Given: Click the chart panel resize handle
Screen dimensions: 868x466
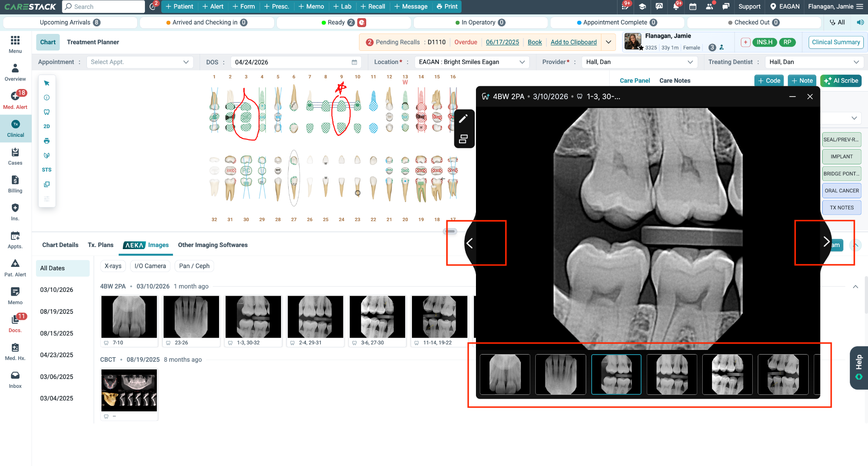Looking at the screenshot, I should [450, 231].
